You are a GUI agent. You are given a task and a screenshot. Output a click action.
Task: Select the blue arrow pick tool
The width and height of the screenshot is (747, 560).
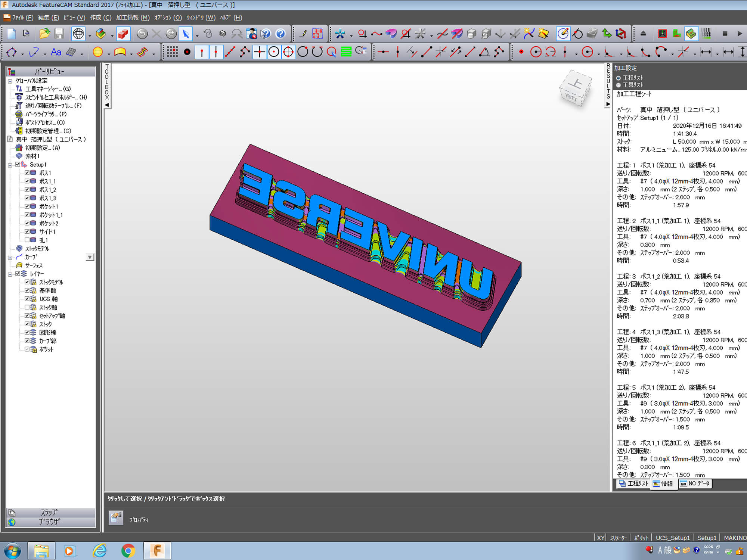coord(186,34)
